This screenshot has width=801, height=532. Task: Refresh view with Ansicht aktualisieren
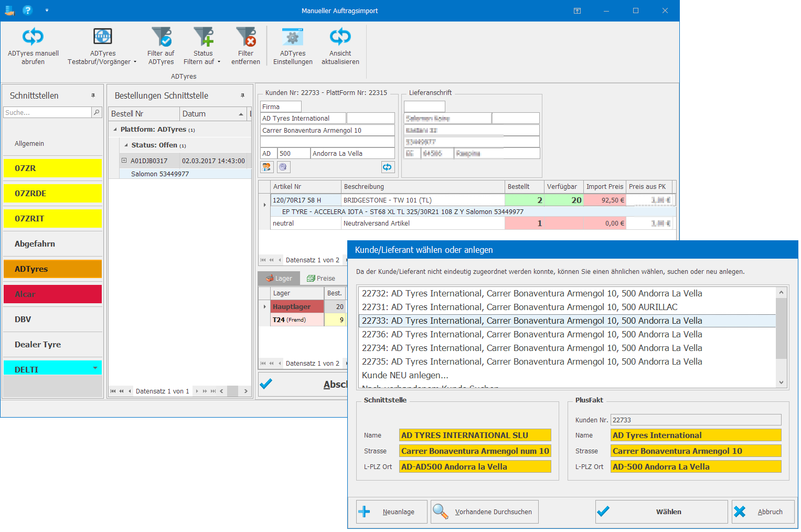pyautogui.click(x=340, y=46)
